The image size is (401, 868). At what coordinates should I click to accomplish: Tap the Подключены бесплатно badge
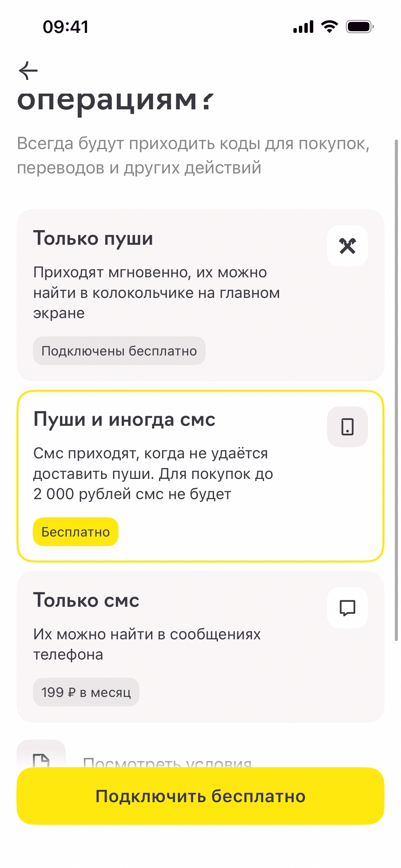pos(119,351)
